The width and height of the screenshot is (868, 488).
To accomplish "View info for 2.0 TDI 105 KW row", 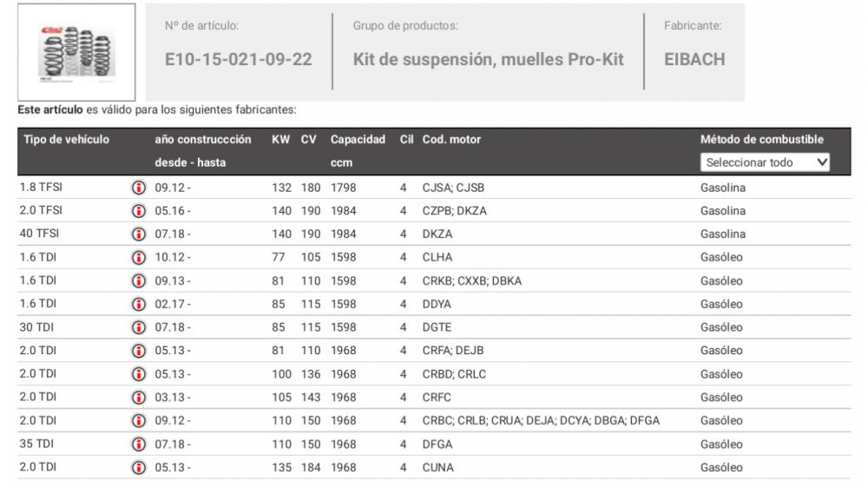I will (138, 397).
